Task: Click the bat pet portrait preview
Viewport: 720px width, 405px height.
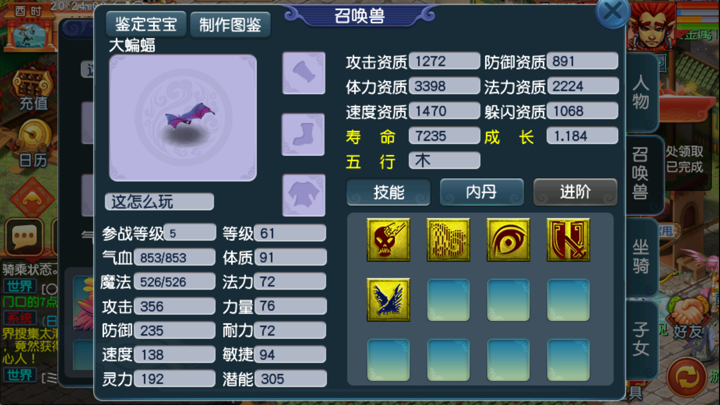Action: (x=183, y=118)
